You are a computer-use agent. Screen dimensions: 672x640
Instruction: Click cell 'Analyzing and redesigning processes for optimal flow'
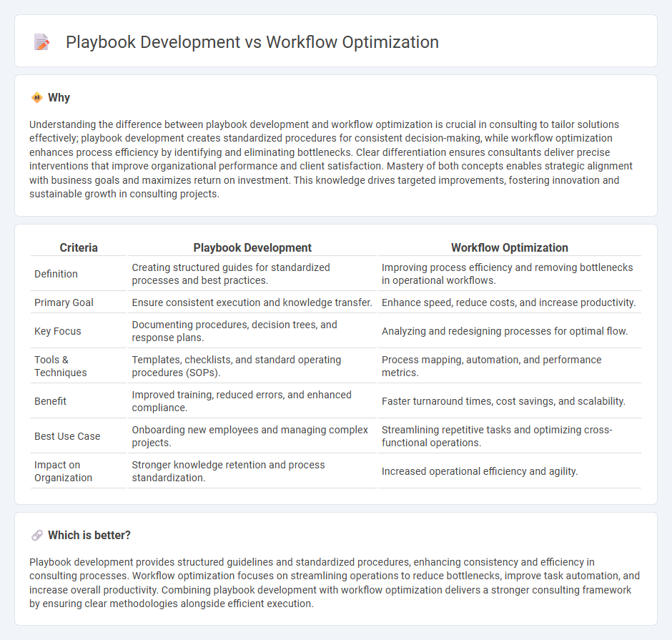point(510,331)
